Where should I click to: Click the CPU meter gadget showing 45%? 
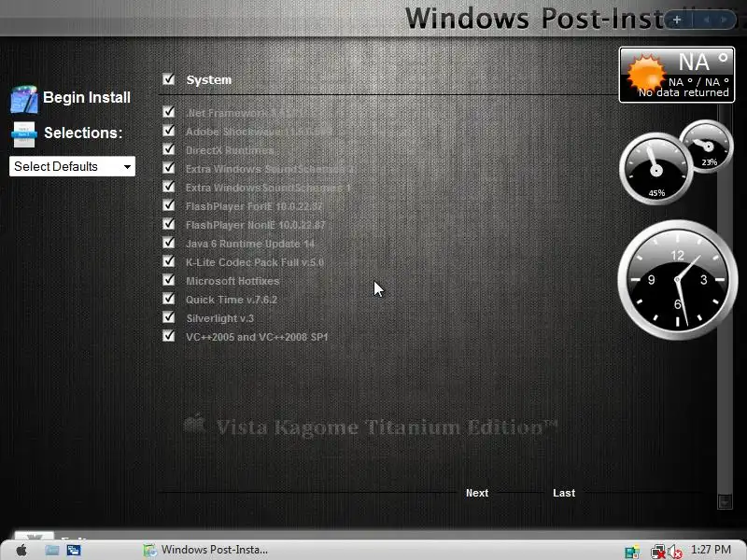click(x=656, y=169)
